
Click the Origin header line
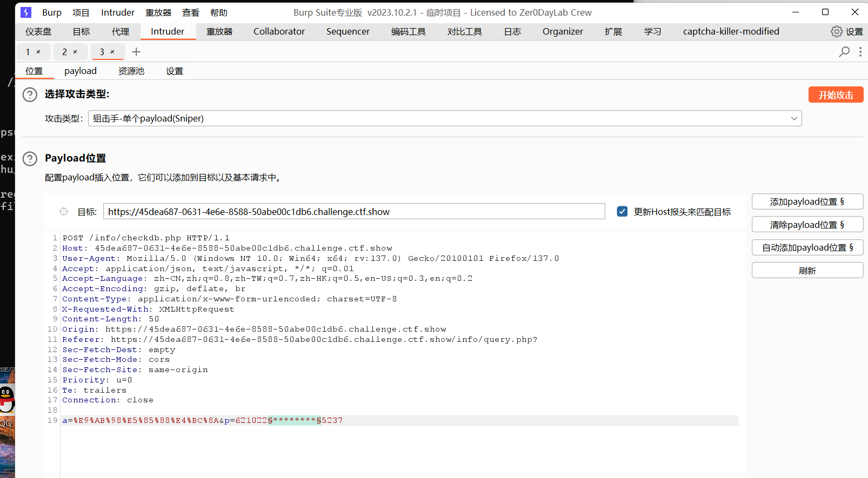[255, 329]
